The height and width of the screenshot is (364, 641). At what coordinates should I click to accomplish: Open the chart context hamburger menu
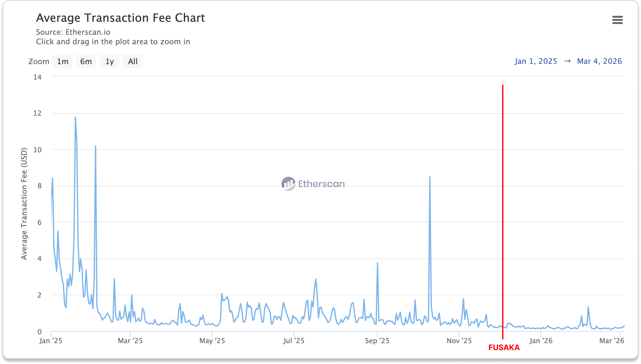point(617,20)
